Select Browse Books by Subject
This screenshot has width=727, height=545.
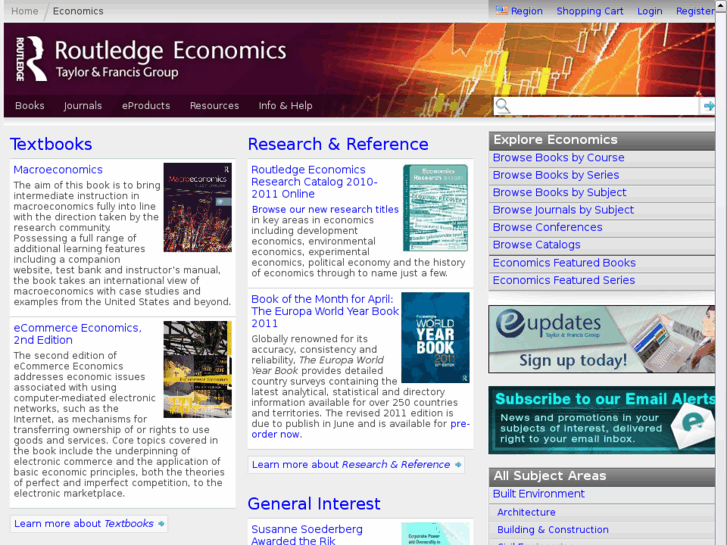tap(559, 192)
